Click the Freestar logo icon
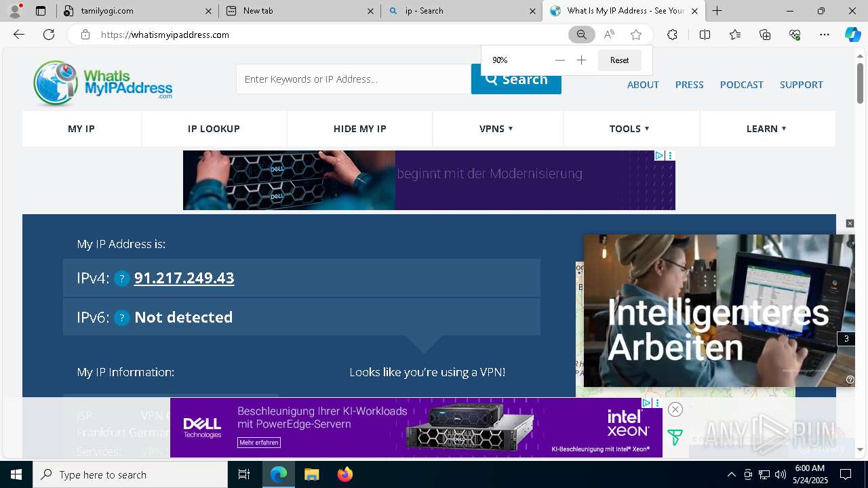Image resolution: width=868 pixels, height=488 pixels. pos(675,437)
